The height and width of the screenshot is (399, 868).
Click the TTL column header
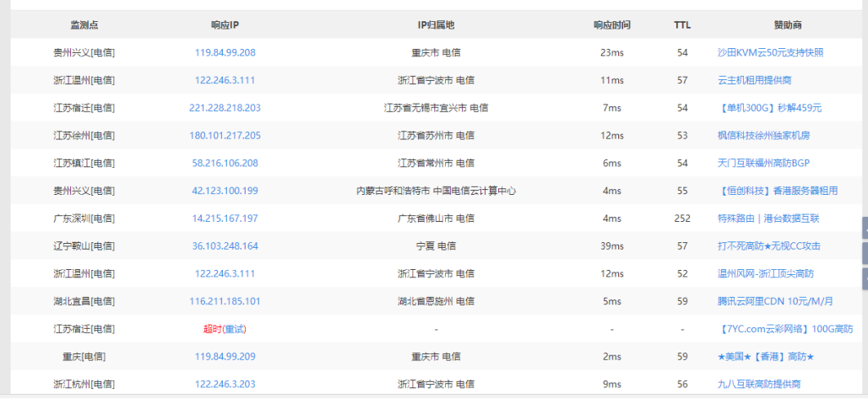pyautogui.click(x=682, y=25)
